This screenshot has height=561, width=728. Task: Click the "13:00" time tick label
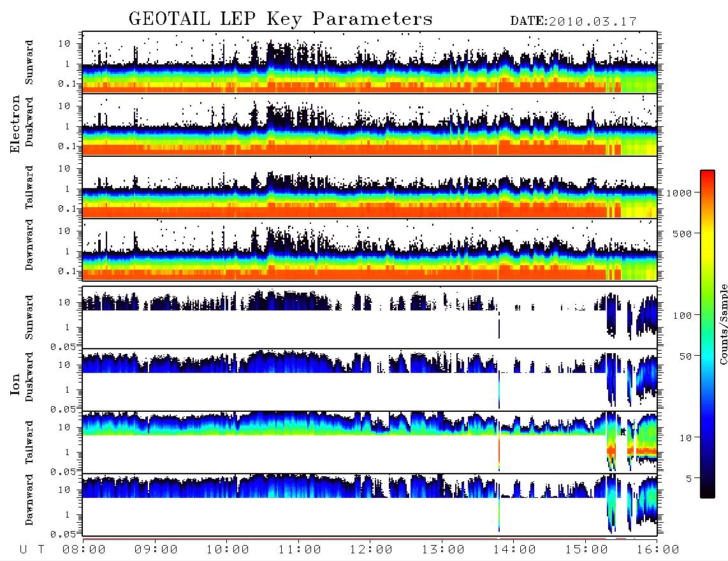click(443, 550)
